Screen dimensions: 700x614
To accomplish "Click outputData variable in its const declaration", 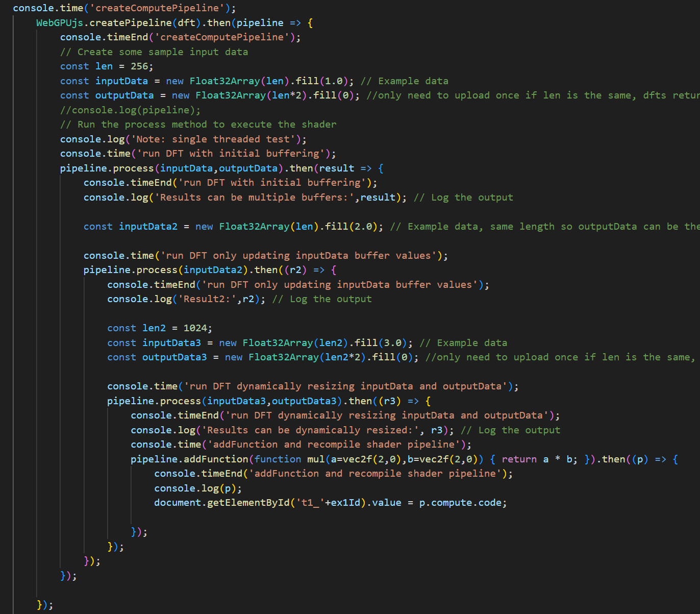I will pyautogui.click(x=124, y=95).
